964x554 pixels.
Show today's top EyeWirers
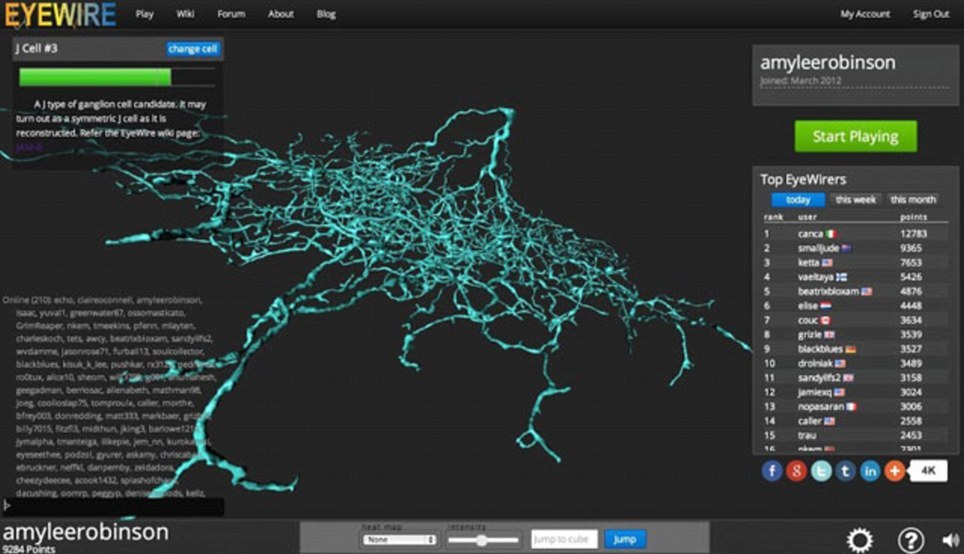(798, 200)
